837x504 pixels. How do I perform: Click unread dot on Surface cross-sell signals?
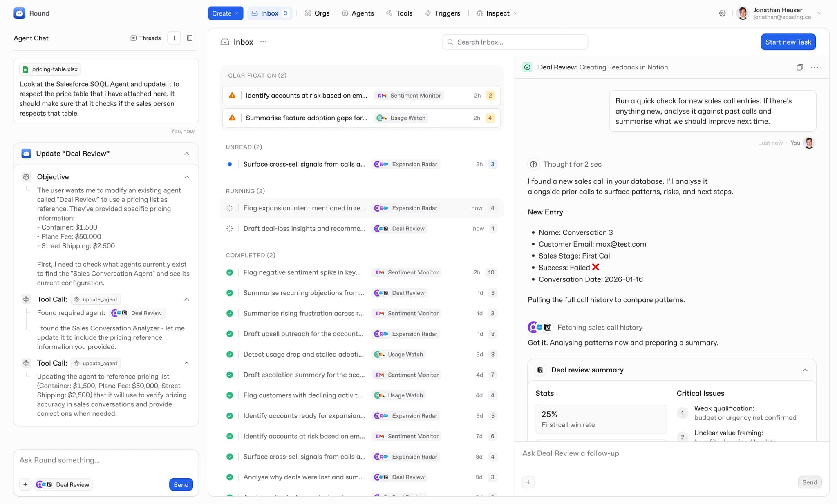230,164
